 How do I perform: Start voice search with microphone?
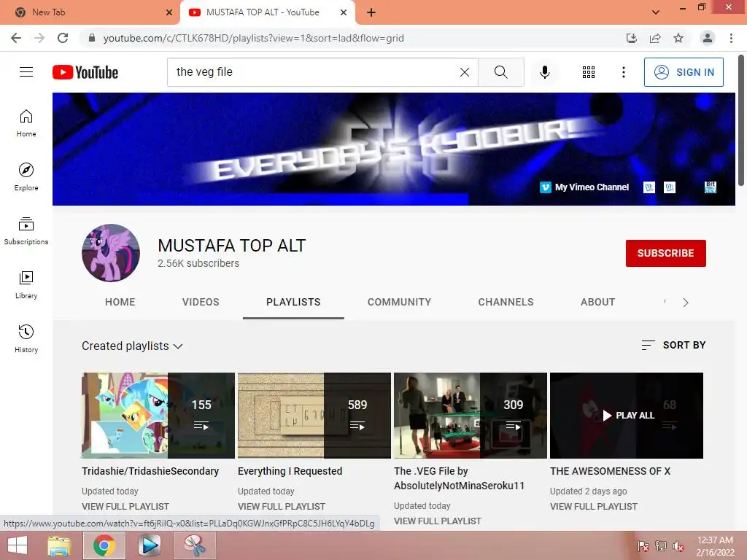click(544, 72)
